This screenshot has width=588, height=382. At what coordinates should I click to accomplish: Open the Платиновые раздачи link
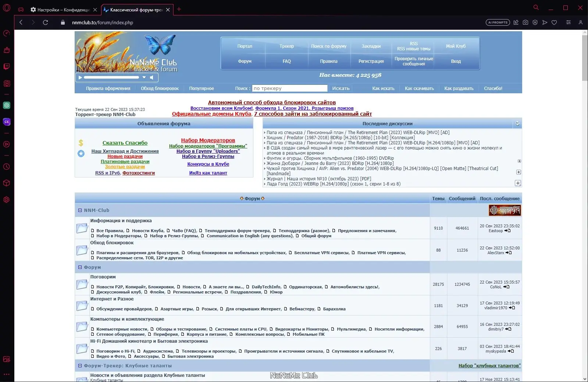pyautogui.click(x=125, y=162)
